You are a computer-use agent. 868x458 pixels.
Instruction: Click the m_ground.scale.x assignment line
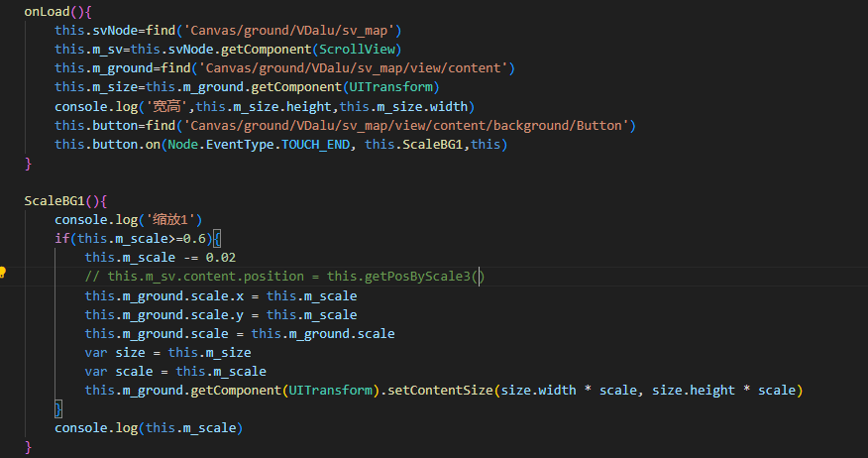click(x=220, y=295)
